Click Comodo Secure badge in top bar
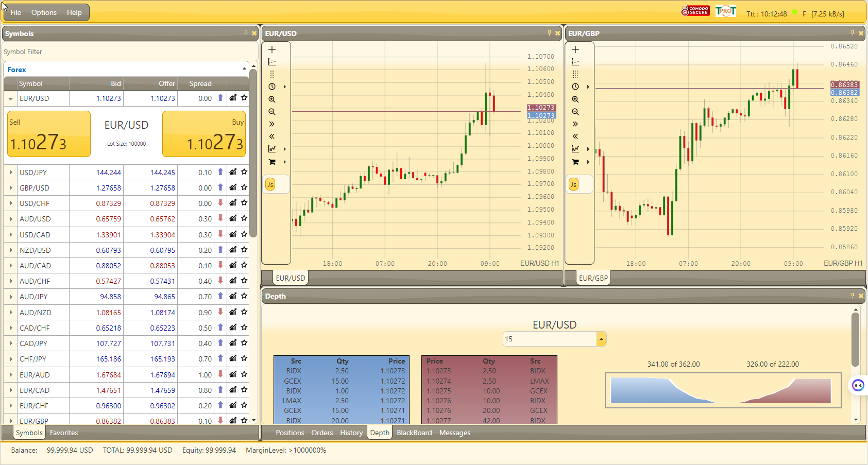Viewport: 868px width, 465px height. [695, 11]
